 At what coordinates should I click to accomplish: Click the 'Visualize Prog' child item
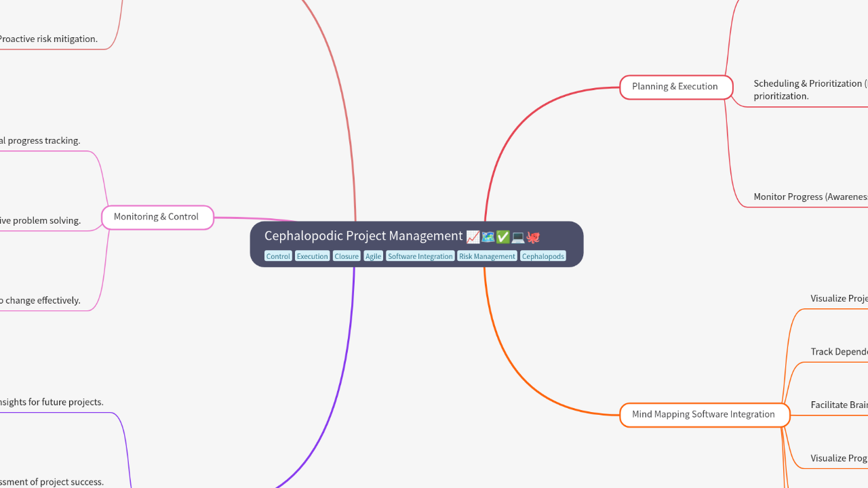839,458
